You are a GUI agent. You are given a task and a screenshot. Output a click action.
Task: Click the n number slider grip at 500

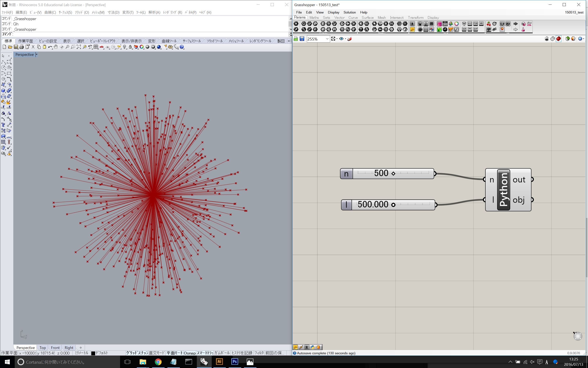(393, 174)
